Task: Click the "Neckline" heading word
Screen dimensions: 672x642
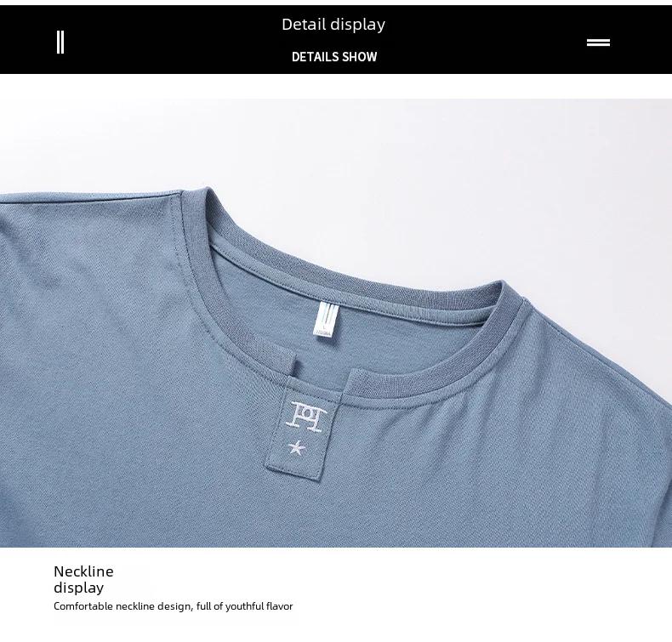Action: [83, 571]
